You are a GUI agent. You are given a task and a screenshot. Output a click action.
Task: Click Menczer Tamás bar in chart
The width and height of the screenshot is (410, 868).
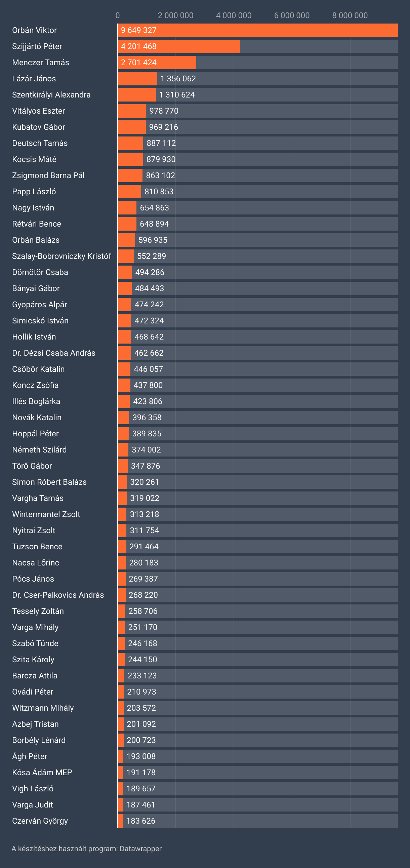pos(157,63)
